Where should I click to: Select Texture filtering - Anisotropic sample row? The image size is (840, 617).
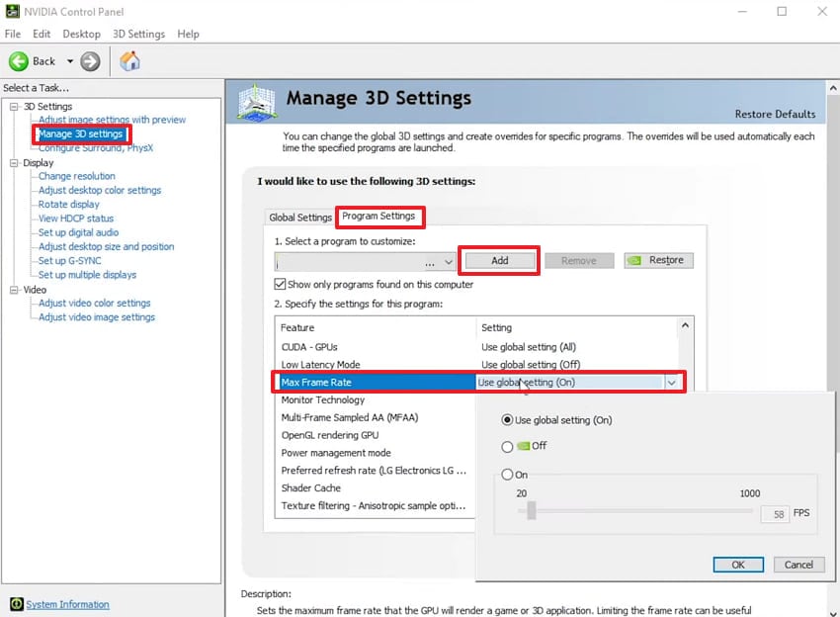point(374,505)
